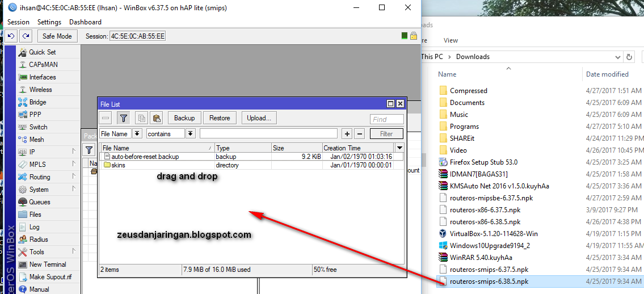Open the Settings menu
This screenshot has width=644, height=294.
49,22
